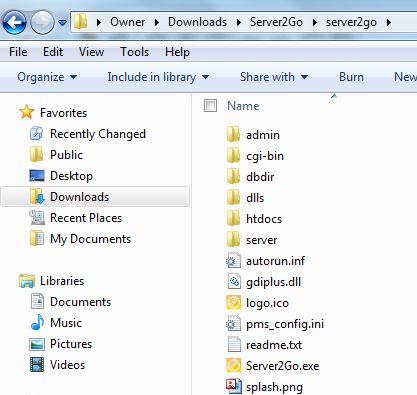
Task: Click the My Documents icon in Favorites
Action: tap(36, 238)
